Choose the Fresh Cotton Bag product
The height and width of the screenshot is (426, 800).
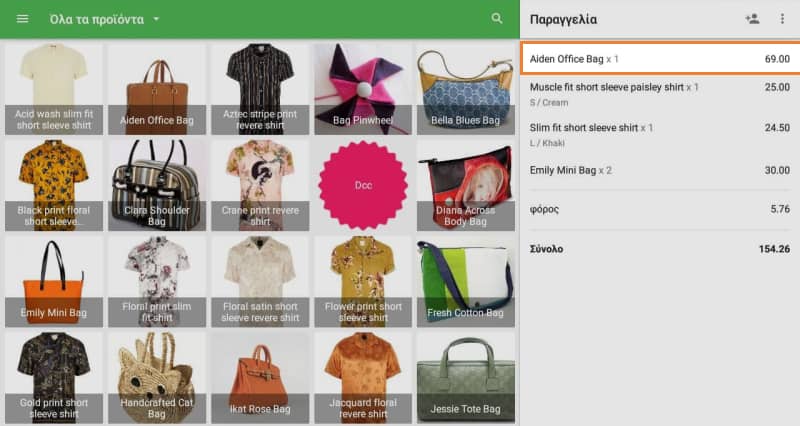pyautogui.click(x=465, y=280)
